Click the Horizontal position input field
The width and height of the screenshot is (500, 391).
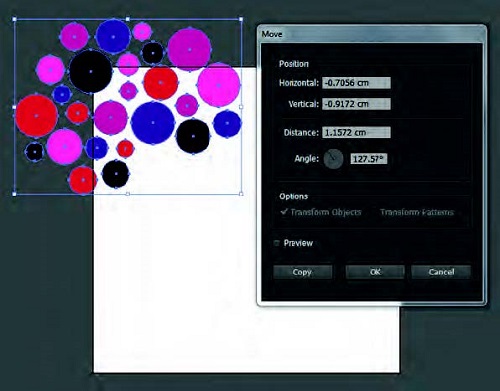point(356,83)
